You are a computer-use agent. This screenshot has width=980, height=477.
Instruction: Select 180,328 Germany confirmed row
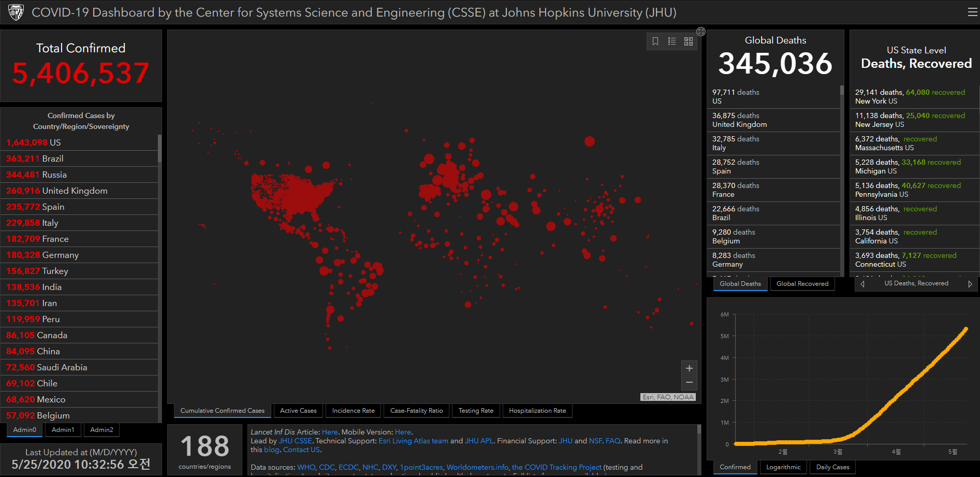click(x=79, y=255)
